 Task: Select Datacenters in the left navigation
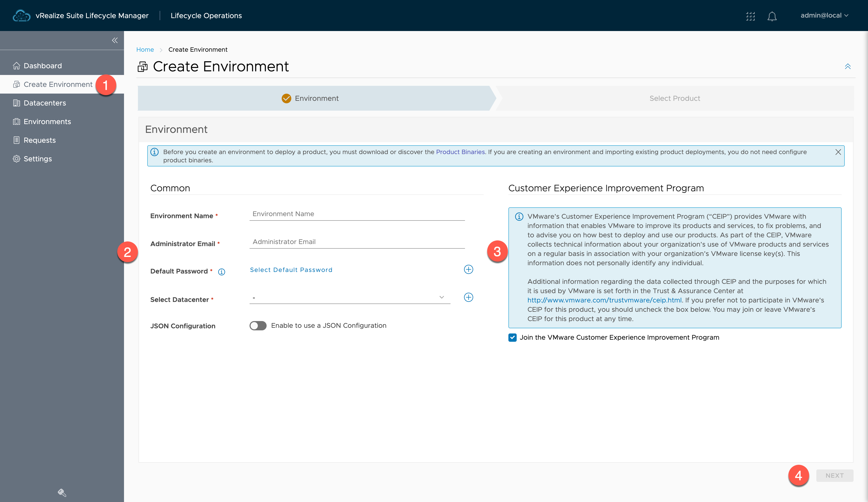click(x=45, y=103)
